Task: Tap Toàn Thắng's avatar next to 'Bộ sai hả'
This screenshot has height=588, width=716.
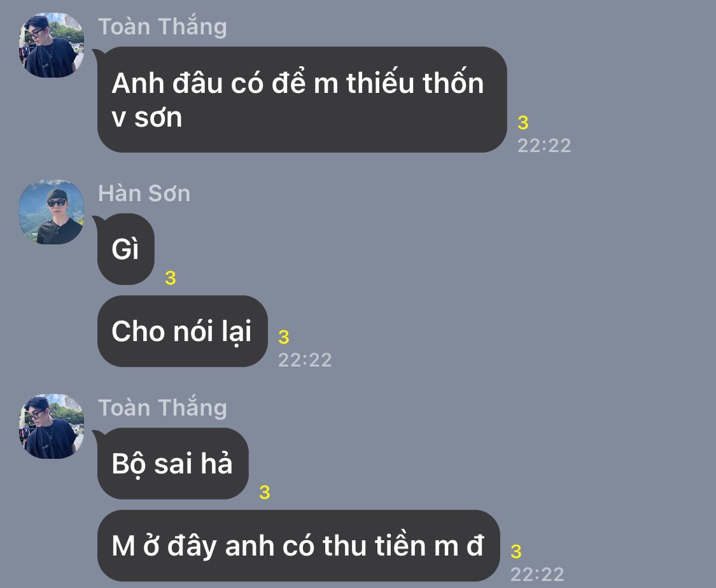Action: [x=51, y=426]
